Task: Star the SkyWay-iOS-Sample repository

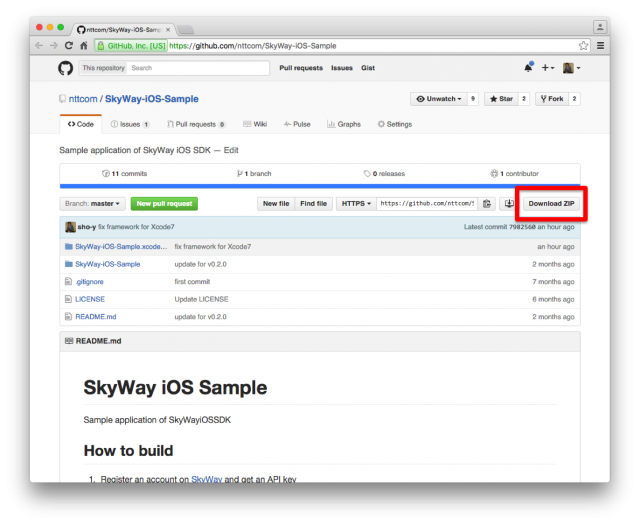Action: tap(500, 99)
